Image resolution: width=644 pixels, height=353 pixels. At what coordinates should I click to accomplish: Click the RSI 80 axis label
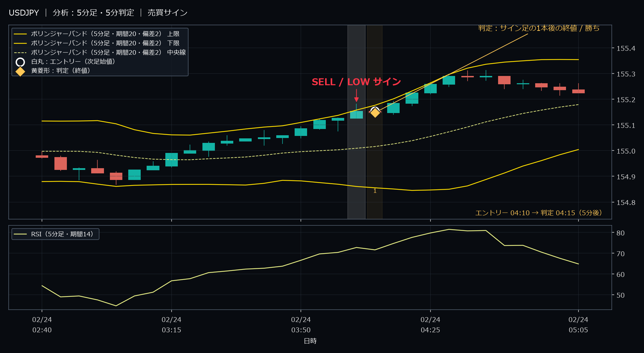(620, 233)
